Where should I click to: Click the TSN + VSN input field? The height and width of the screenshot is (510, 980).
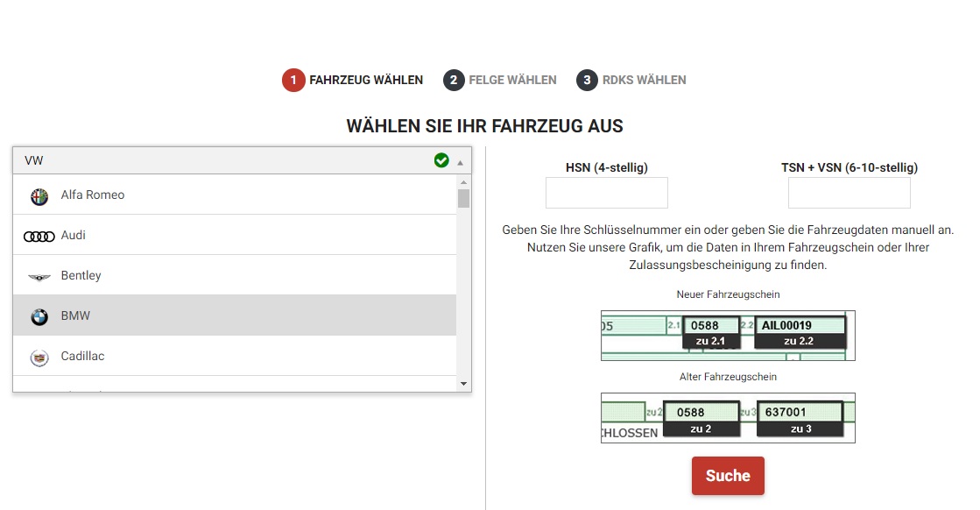point(849,193)
